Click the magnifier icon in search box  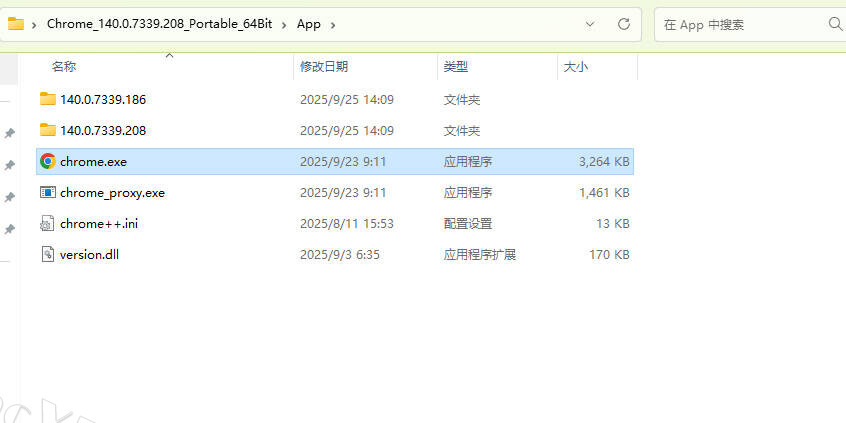834,23
